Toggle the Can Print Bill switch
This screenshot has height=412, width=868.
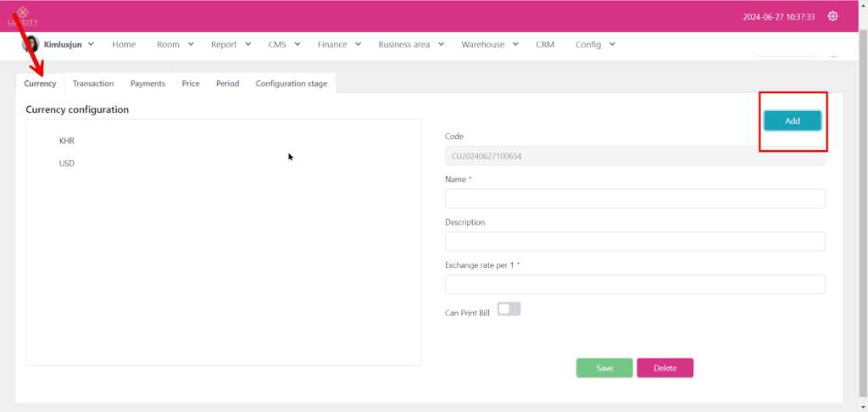[509, 309]
